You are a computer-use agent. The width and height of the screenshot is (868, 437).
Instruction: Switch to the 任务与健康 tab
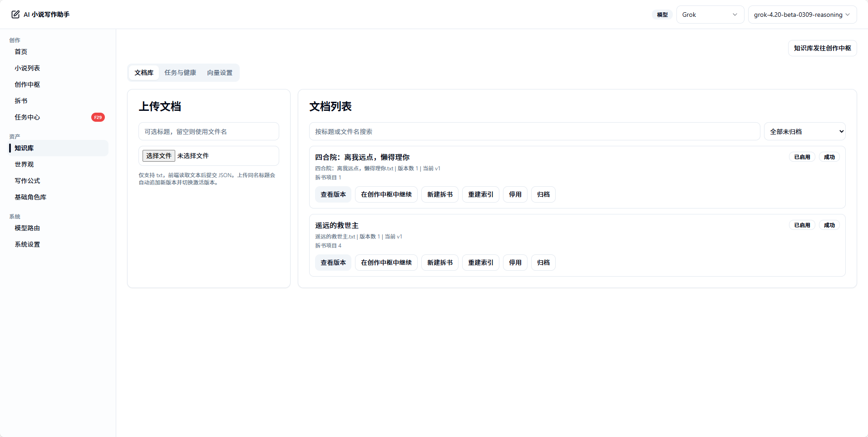(180, 73)
